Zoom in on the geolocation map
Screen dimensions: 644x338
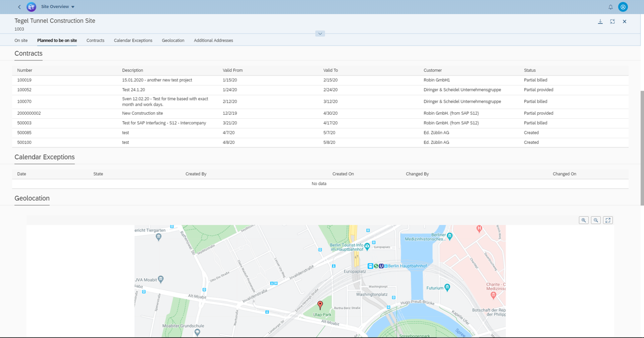(x=584, y=220)
